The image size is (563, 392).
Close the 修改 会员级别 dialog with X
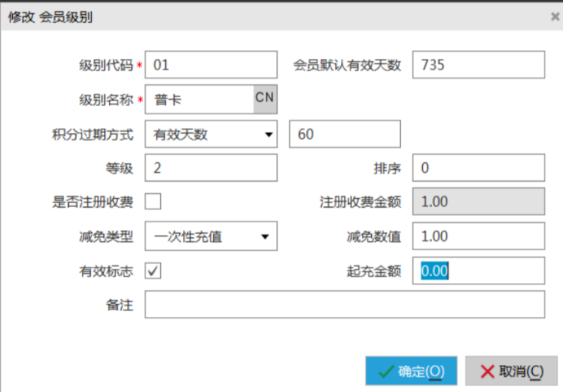point(555,17)
